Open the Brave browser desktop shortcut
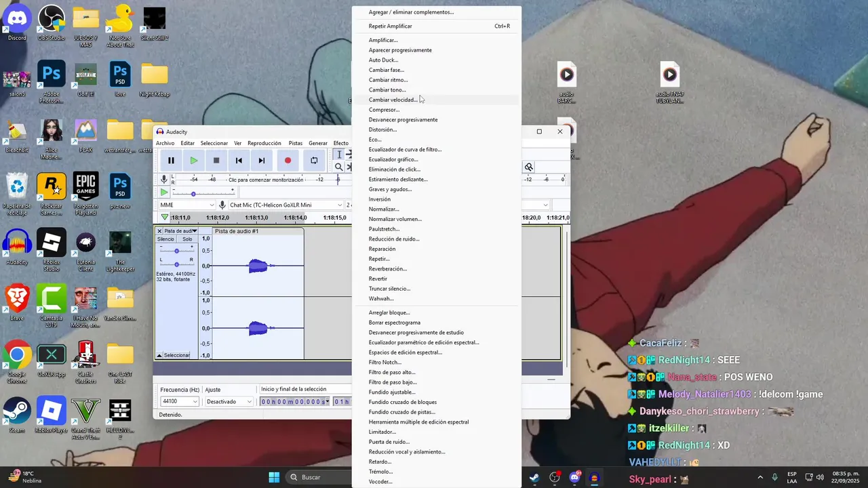The image size is (868, 488). [x=17, y=303]
